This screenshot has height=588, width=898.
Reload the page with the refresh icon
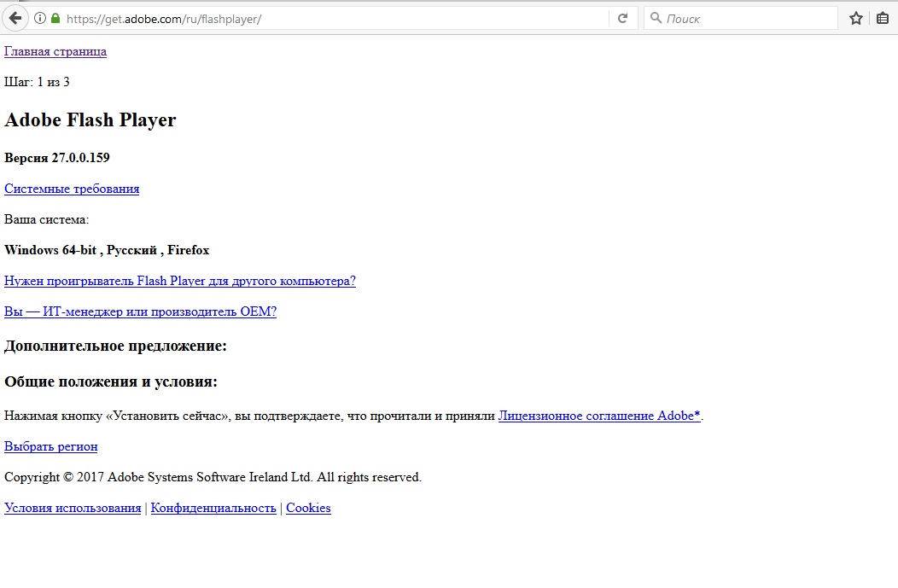[623, 18]
